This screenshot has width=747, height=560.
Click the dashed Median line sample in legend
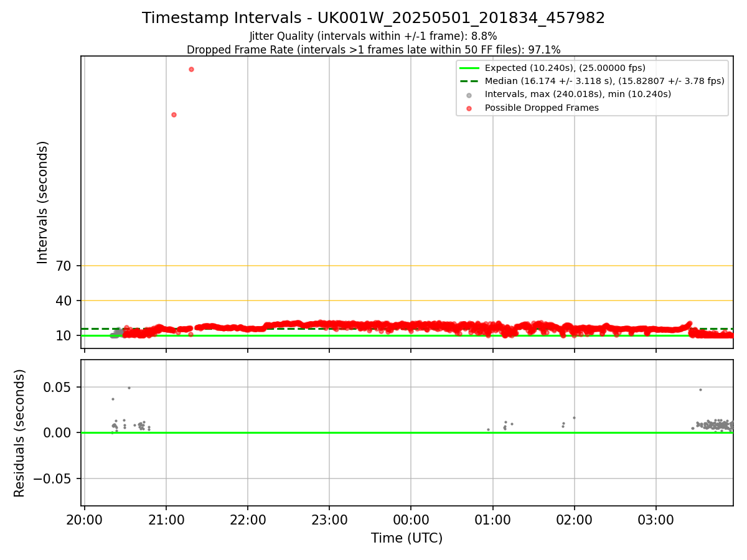point(469,81)
